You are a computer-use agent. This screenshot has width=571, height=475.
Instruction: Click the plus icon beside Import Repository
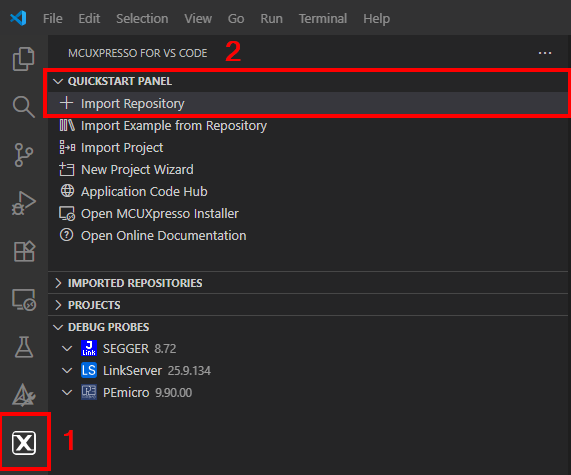(67, 103)
